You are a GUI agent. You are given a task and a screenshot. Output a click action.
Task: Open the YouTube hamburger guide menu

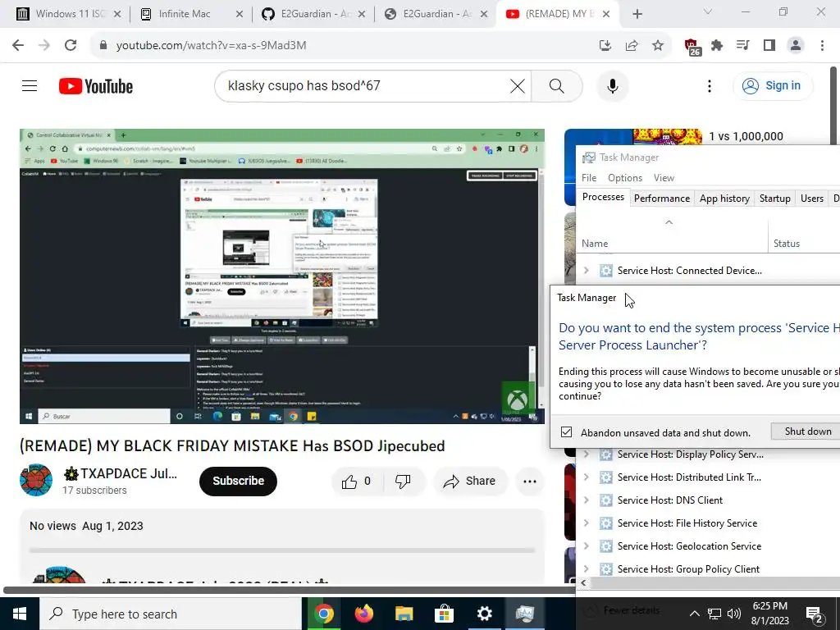tap(30, 85)
